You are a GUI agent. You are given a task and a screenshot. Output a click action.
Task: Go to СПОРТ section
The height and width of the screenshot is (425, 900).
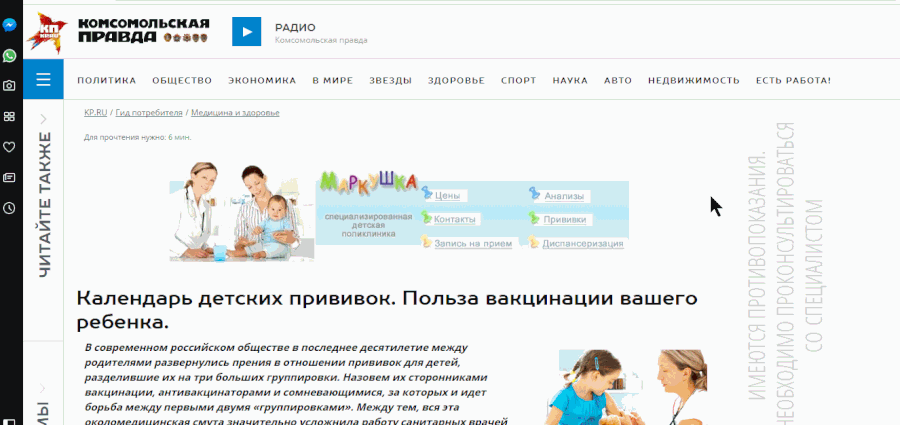[x=518, y=80]
